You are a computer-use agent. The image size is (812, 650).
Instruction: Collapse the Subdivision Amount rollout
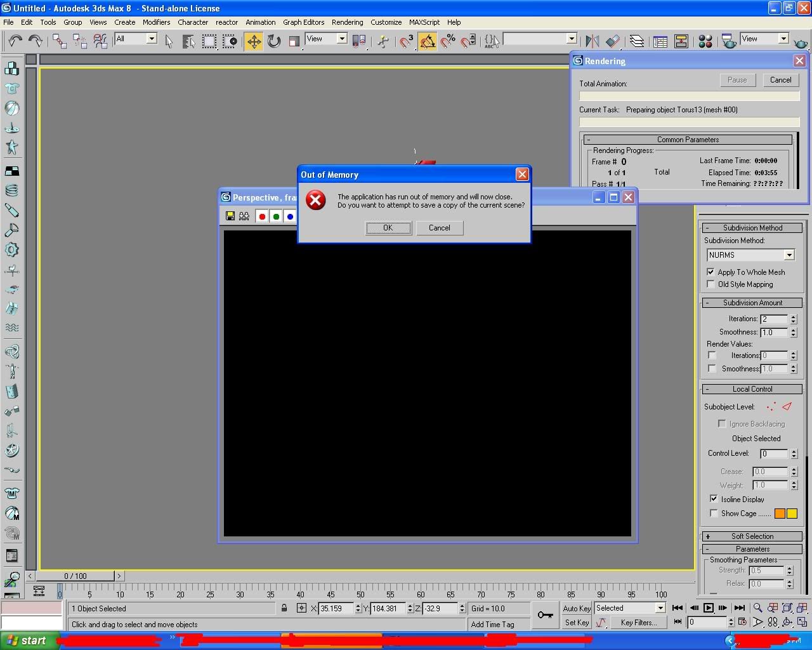click(752, 303)
